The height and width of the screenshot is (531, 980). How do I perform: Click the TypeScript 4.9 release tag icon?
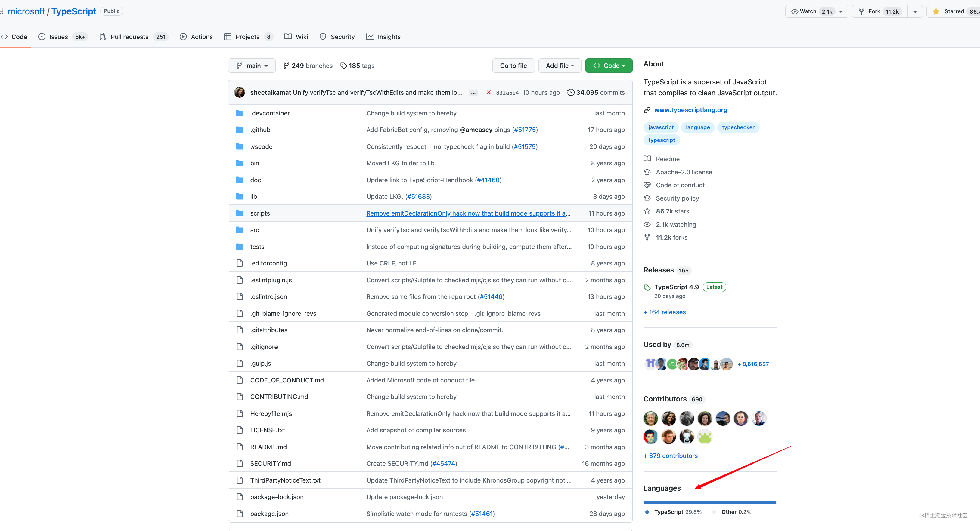(647, 287)
